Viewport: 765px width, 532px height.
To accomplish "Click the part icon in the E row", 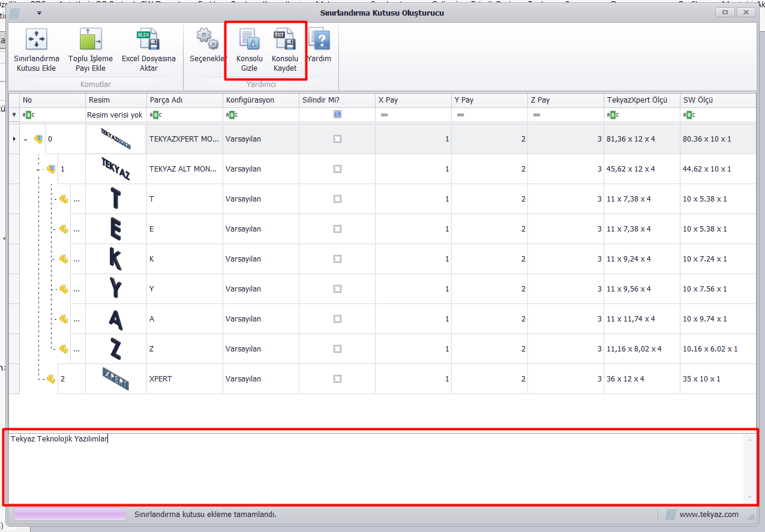I will 64,229.
